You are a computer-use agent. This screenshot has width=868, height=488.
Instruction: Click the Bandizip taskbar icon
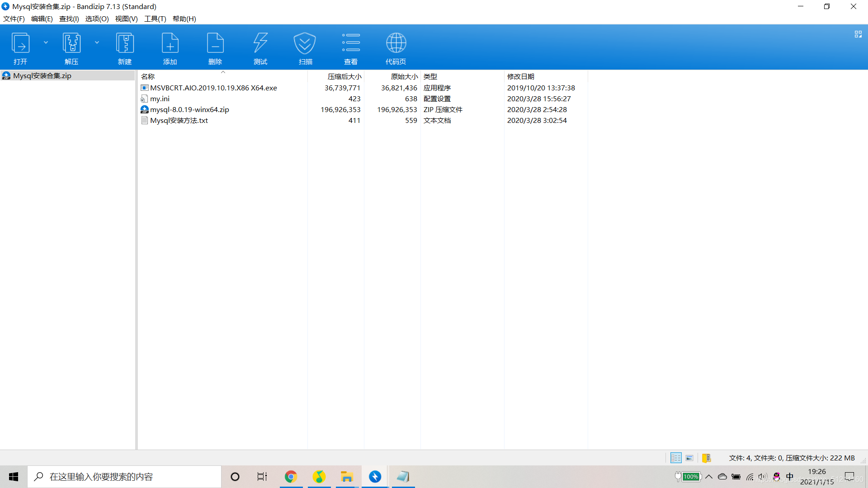pos(375,477)
